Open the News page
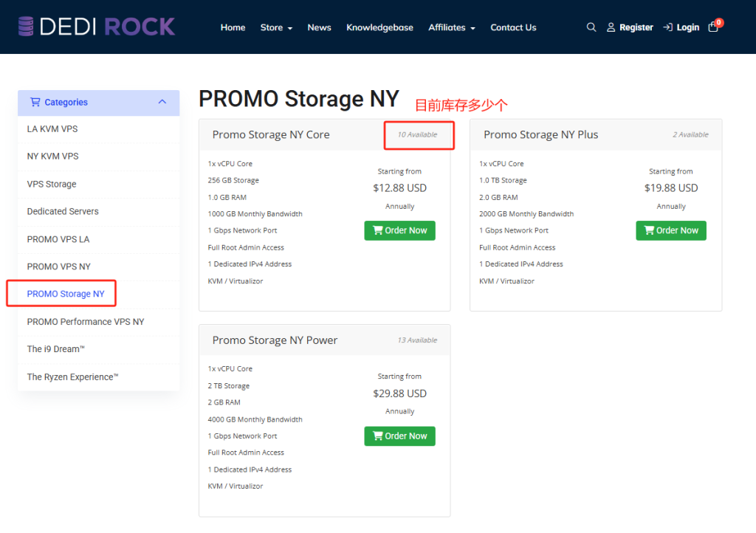This screenshot has width=756, height=533. click(319, 27)
